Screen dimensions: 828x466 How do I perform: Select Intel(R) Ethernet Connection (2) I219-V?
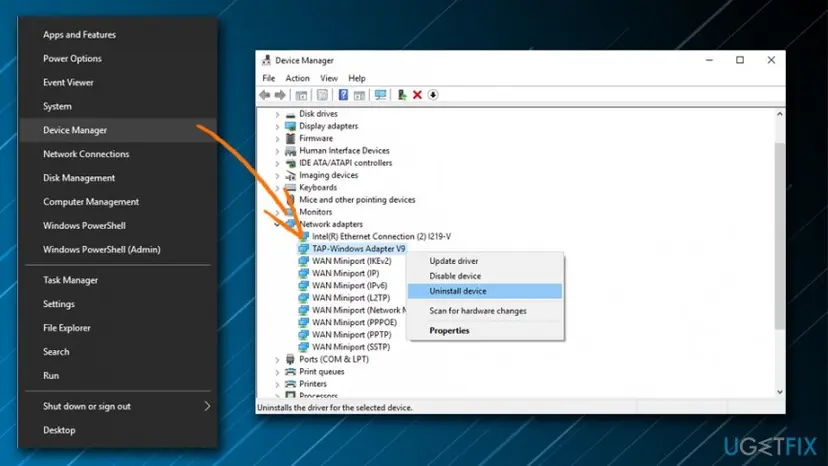point(381,237)
